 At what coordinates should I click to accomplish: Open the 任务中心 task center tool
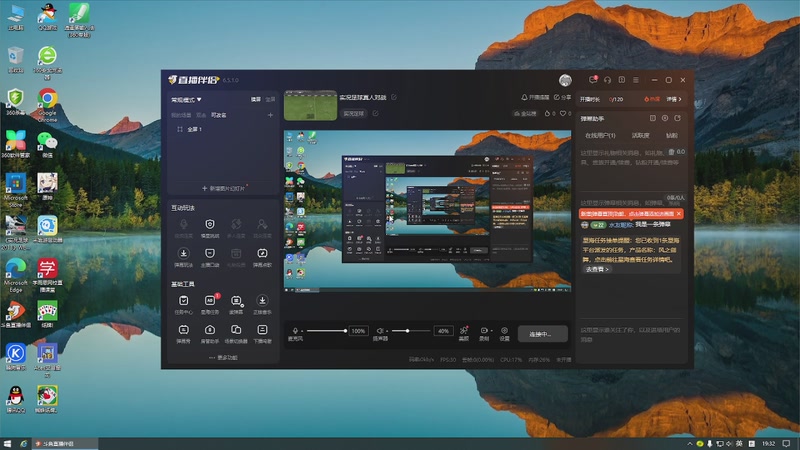pyautogui.click(x=184, y=304)
